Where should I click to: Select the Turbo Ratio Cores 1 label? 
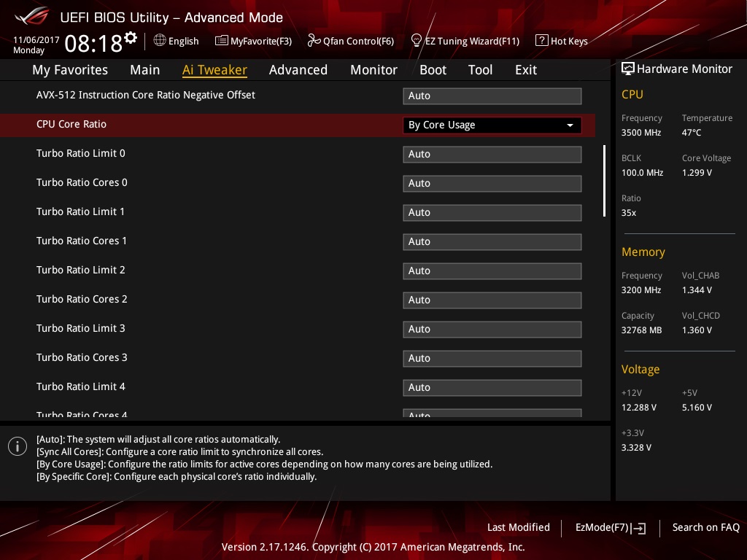82,241
